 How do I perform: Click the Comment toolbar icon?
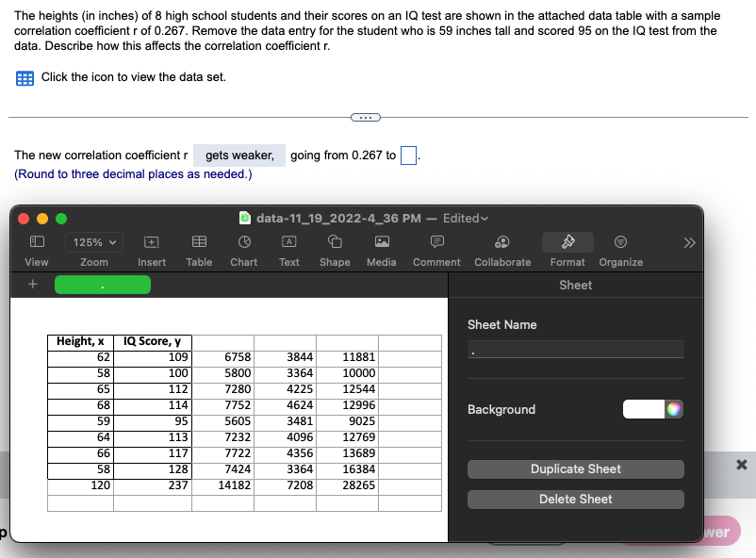click(x=436, y=241)
